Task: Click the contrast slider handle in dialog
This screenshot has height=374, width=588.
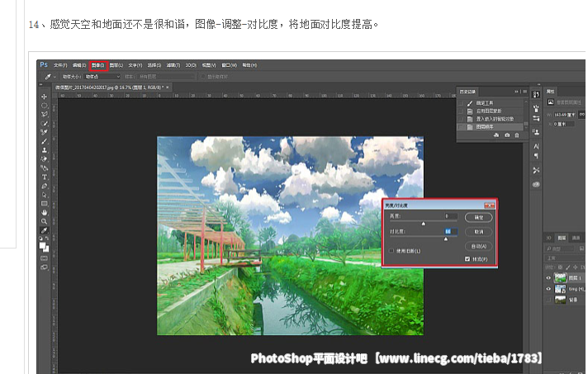Action: [x=446, y=239]
